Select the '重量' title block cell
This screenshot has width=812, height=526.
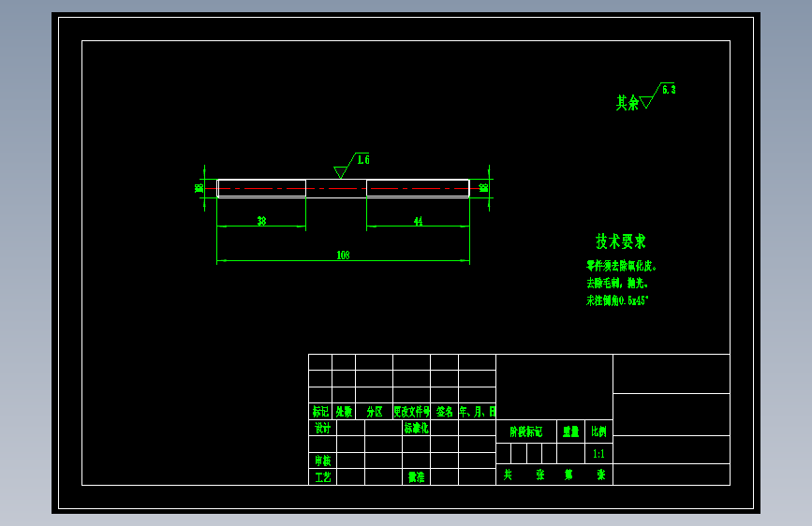tap(570, 431)
